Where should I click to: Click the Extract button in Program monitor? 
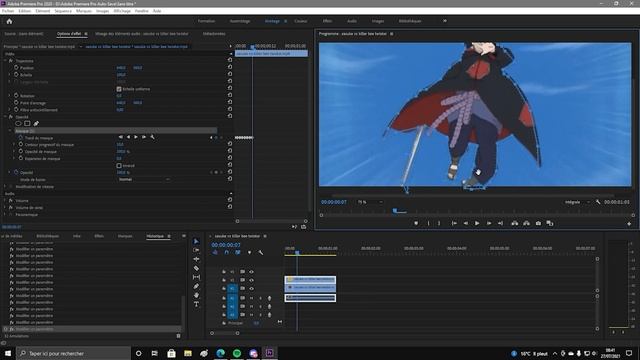coord(527,223)
